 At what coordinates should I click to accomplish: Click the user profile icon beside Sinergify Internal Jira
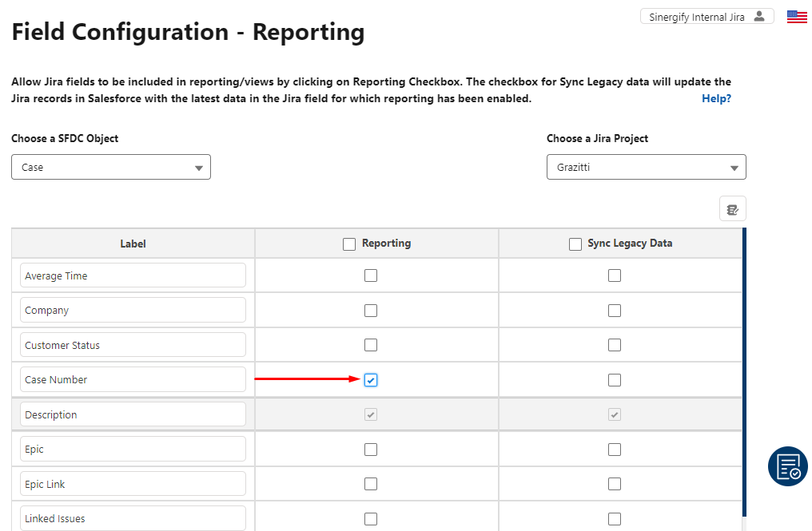click(759, 17)
